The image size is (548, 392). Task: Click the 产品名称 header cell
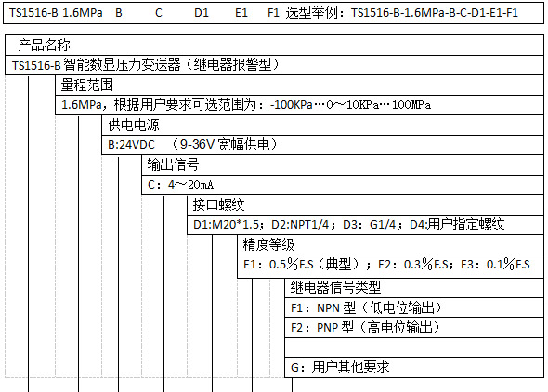coord(274,46)
